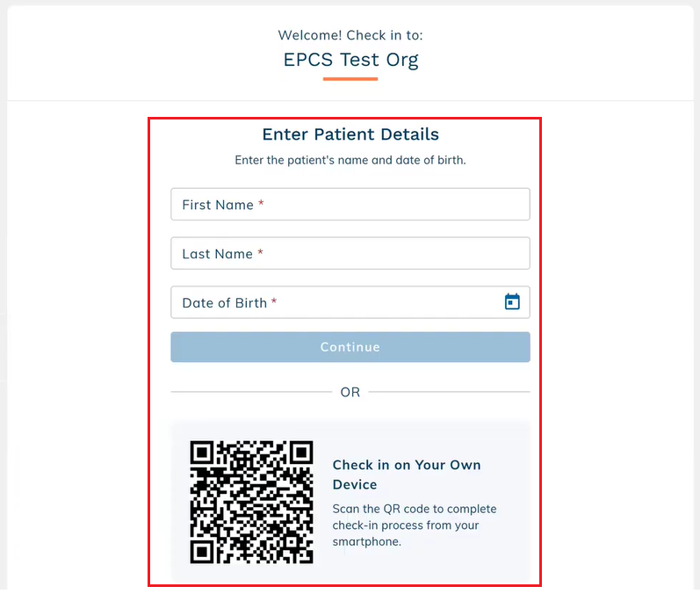Click the Continue button
The height and width of the screenshot is (594, 700).
pyautogui.click(x=350, y=347)
